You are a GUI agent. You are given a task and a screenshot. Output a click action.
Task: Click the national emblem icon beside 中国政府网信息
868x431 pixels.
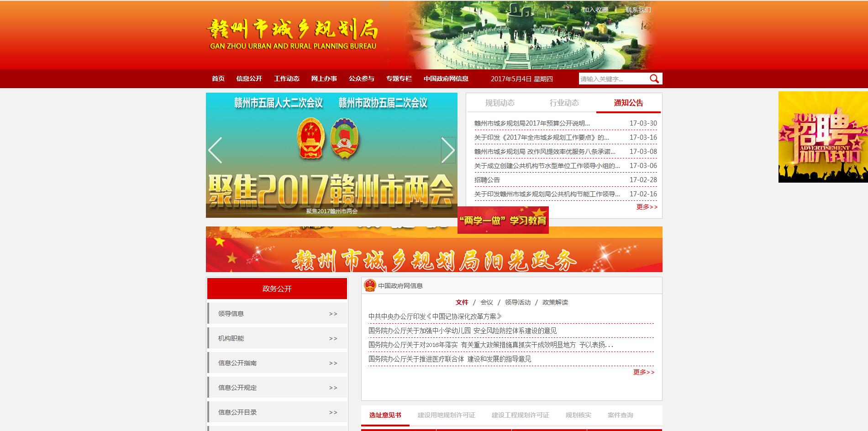(370, 286)
